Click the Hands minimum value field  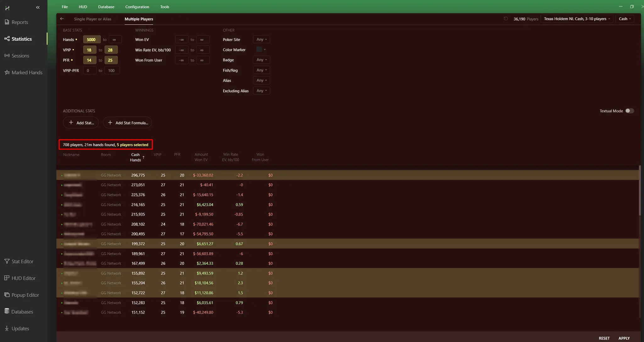click(92, 40)
